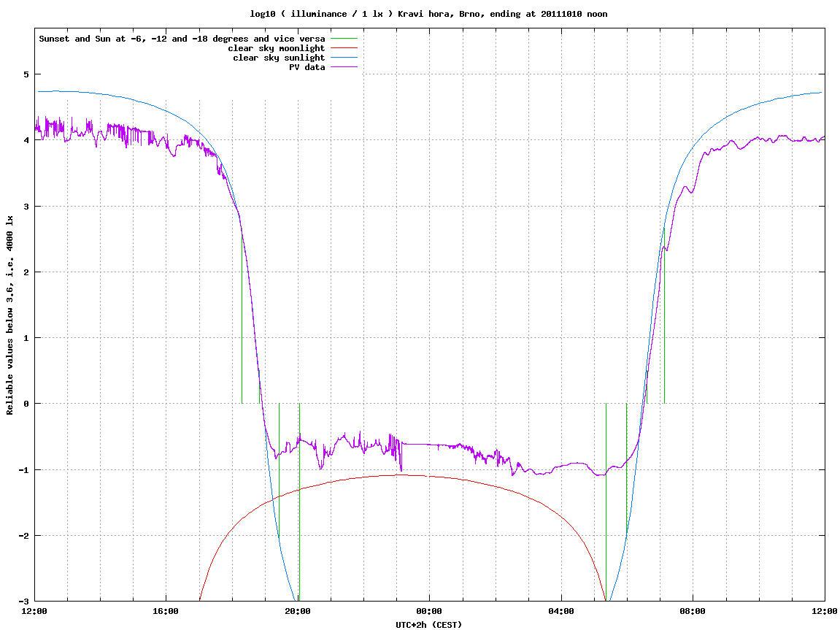
Task: Click the blue sunlight legend line sample
Action: (344, 58)
